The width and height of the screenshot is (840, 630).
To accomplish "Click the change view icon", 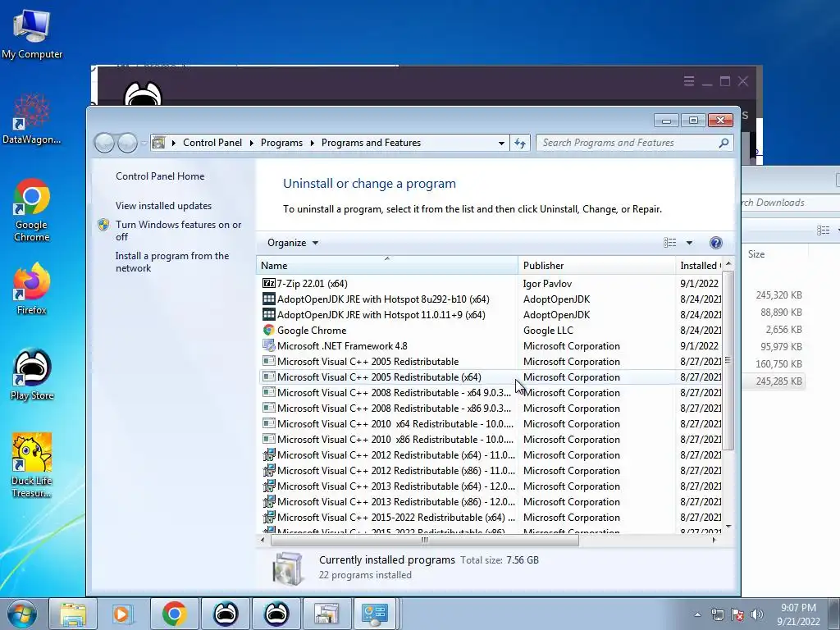I will (x=669, y=243).
